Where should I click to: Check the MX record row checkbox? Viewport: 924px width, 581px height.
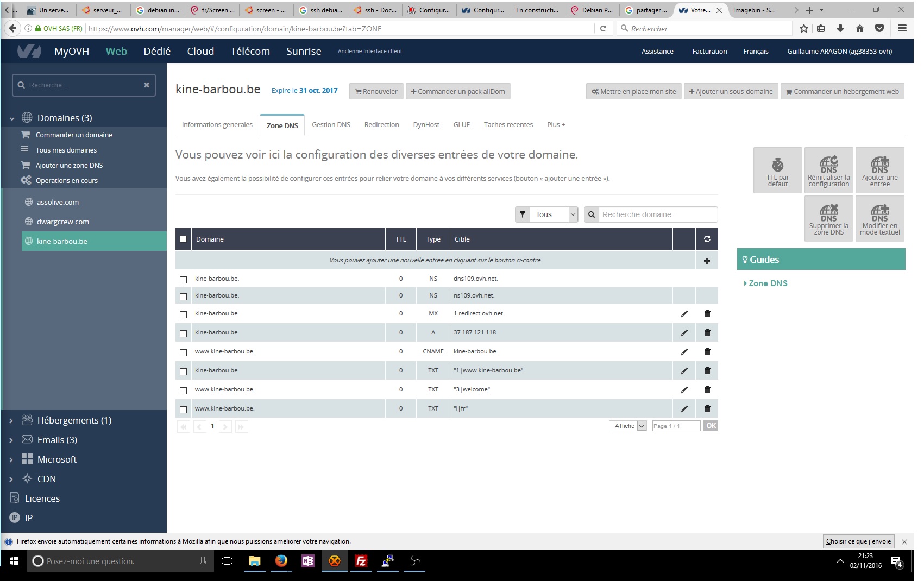tap(183, 314)
